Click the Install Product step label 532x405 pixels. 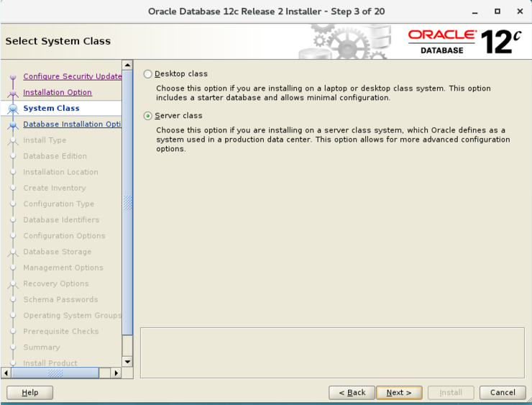[x=50, y=363]
